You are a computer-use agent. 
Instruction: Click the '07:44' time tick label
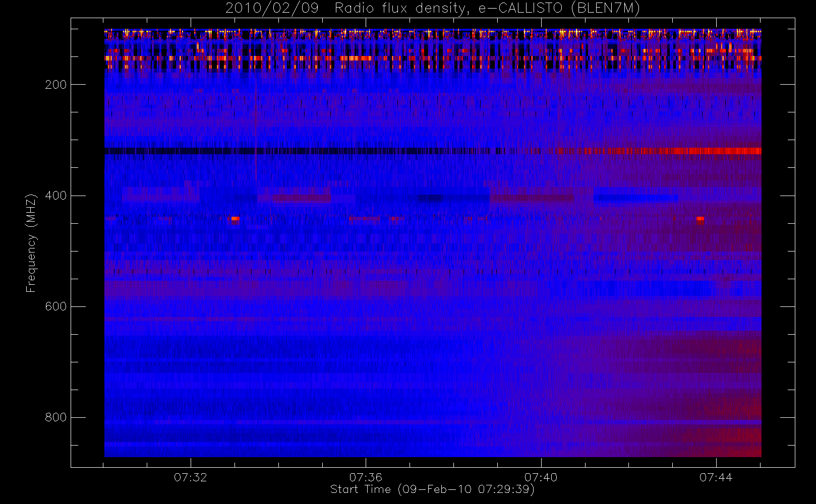[716, 477]
